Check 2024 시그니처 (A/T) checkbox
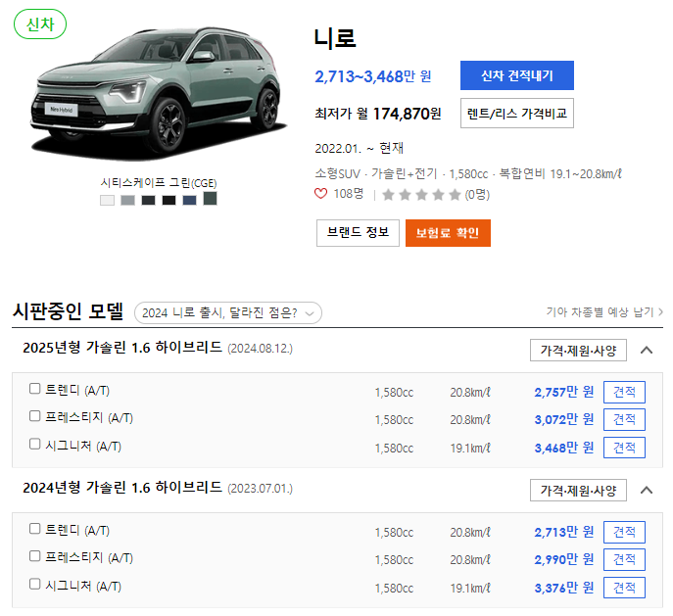673x616 pixels. (x=34, y=584)
